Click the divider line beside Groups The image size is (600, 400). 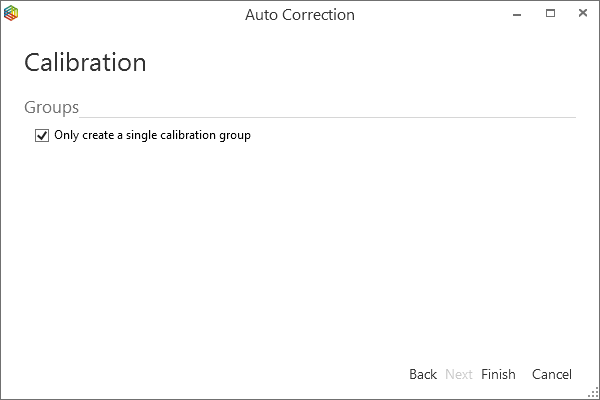(330, 117)
